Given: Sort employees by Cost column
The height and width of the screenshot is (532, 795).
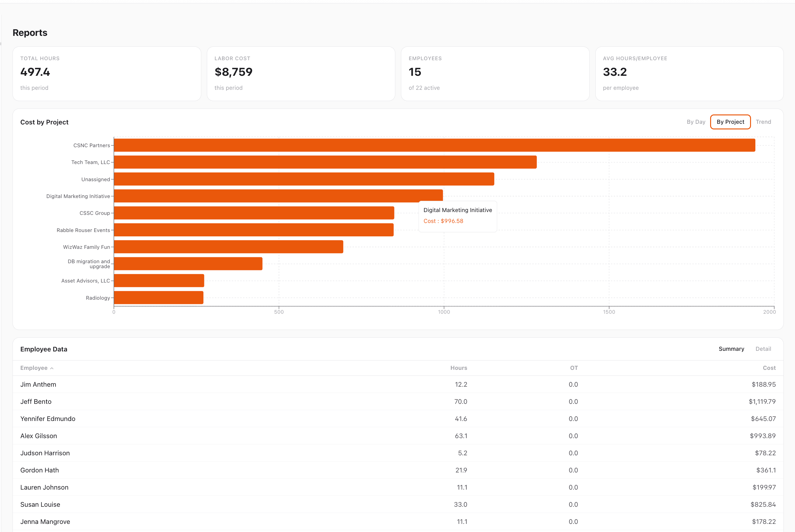Looking at the screenshot, I should [x=769, y=368].
